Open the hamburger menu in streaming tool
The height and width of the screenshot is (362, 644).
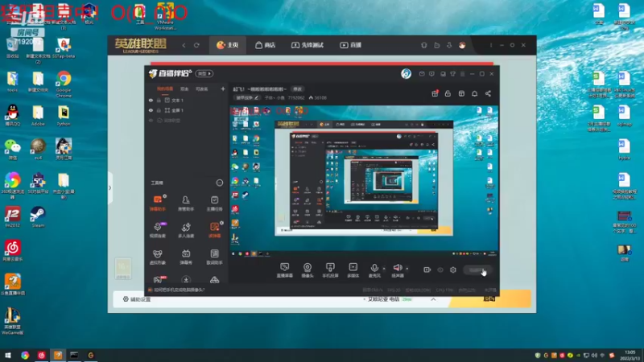pos(462,74)
